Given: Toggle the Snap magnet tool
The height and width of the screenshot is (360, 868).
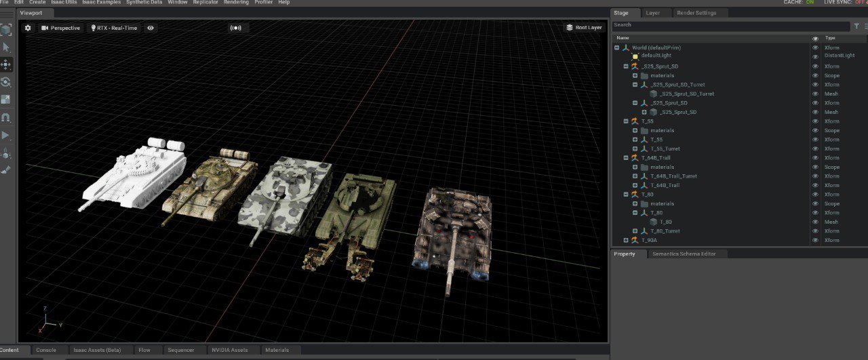Looking at the screenshot, I should [x=6, y=117].
